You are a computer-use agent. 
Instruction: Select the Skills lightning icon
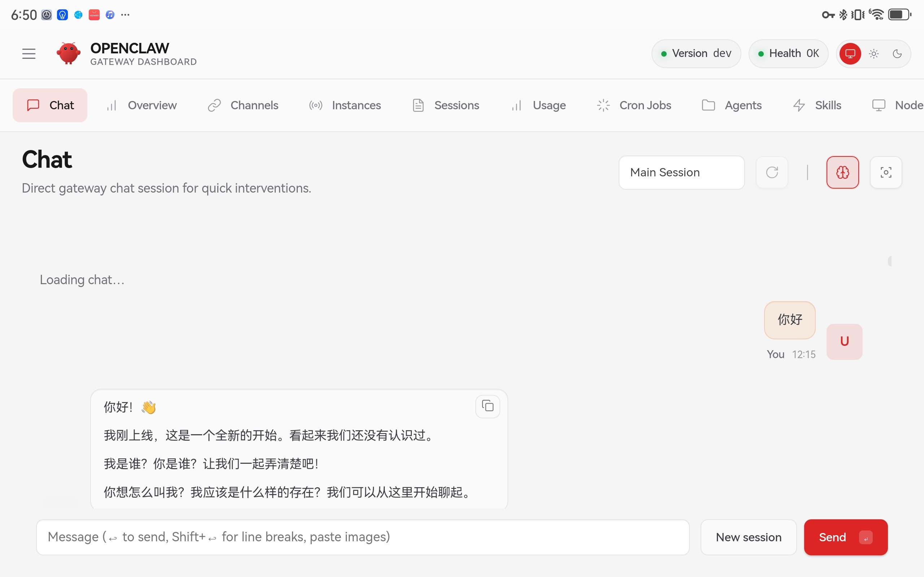[799, 105]
